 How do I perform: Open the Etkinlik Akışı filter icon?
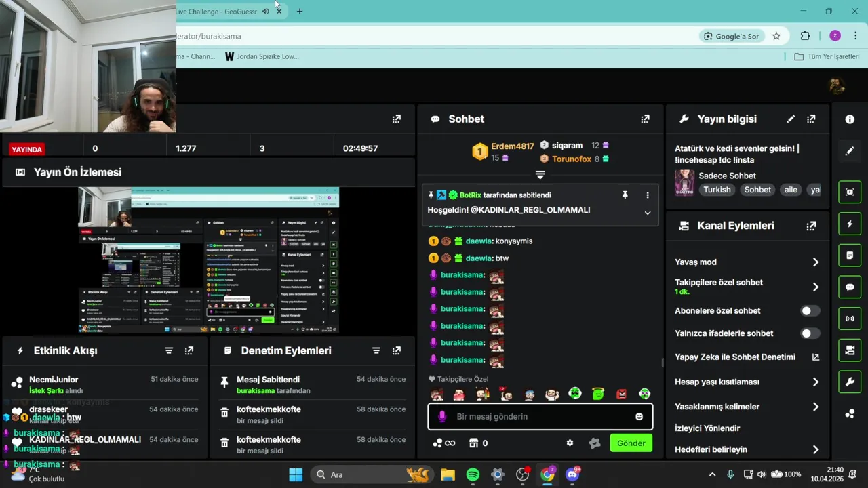pos(169,350)
